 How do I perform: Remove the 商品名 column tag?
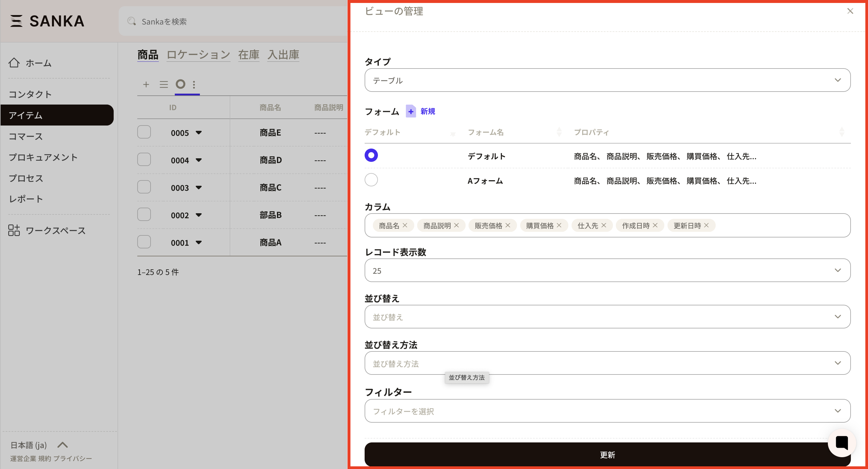[x=405, y=225]
